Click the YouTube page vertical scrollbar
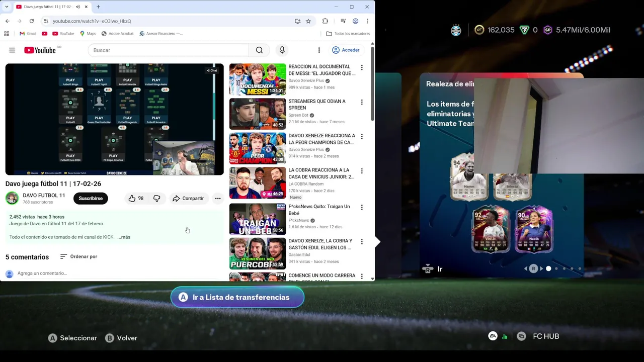Image resolution: width=644 pixels, height=362 pixels. pos(372,83)
